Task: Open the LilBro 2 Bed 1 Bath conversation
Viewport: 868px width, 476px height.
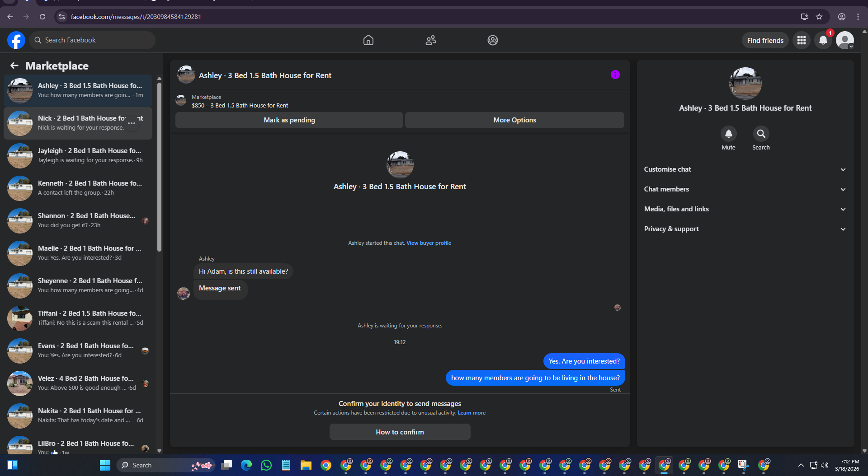Action: pos(78,444)
